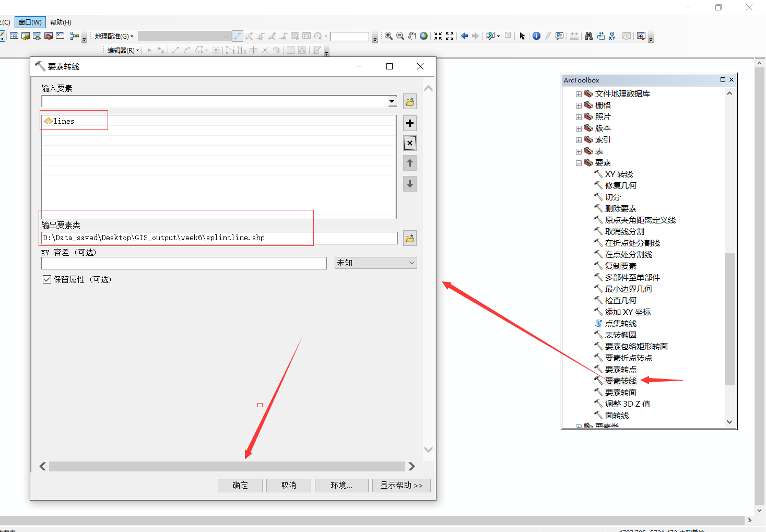The width and height of the screenshot is (766, 532).
Task: Expand the 表 toolset node
Action: pyautogui.click(x=579, y=151)
